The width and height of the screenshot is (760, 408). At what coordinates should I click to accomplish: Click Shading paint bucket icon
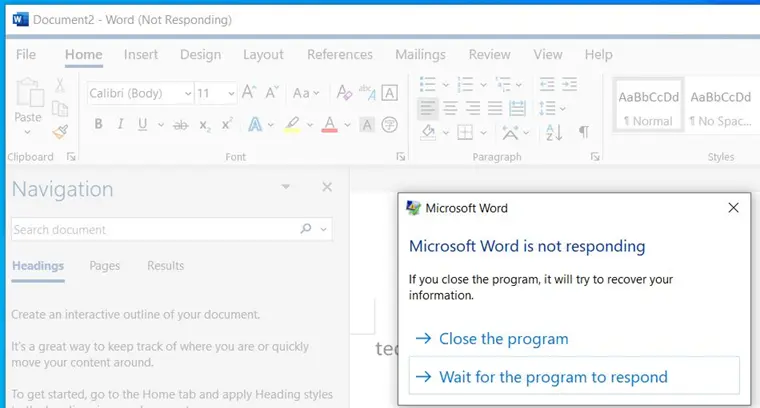pos(428,132)
